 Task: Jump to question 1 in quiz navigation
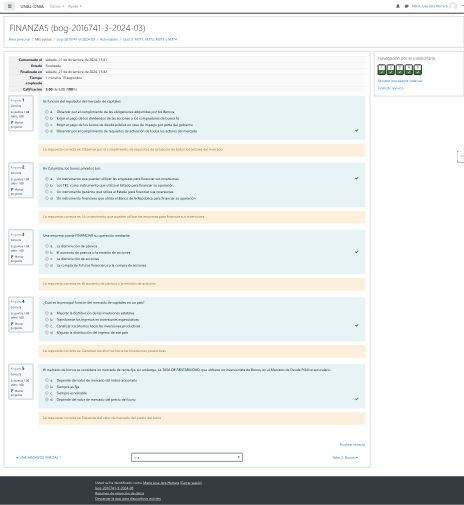[x=382, y=69]
